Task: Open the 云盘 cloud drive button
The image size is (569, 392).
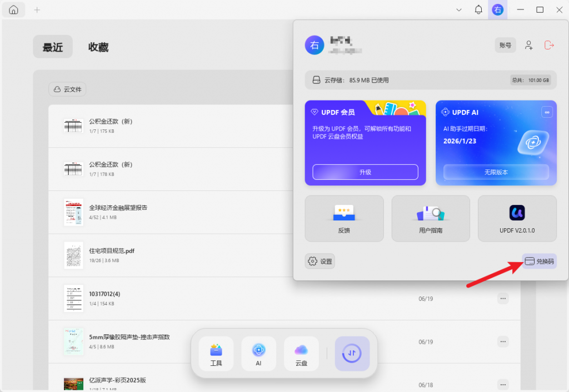Action: coord(301,354)
